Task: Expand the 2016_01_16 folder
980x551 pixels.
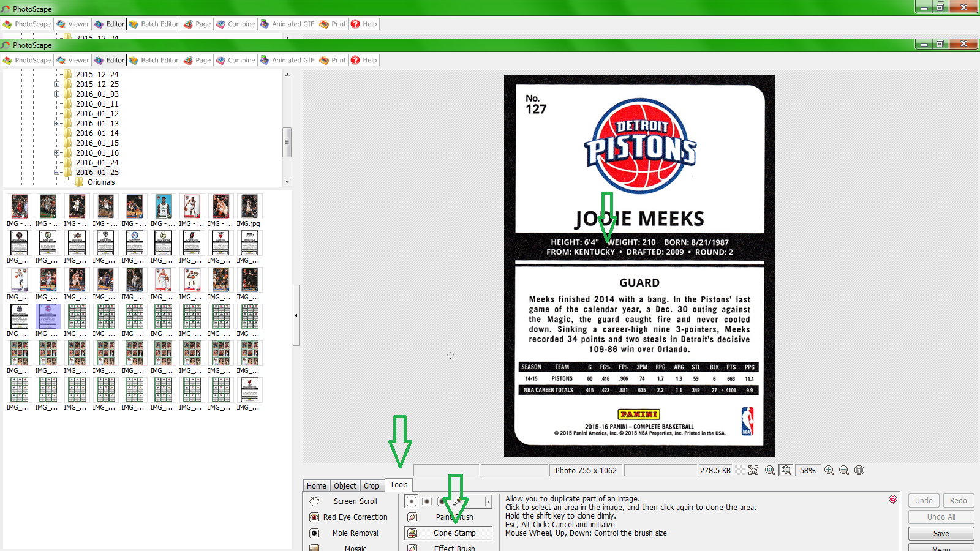Action: (x=56, y=152)
